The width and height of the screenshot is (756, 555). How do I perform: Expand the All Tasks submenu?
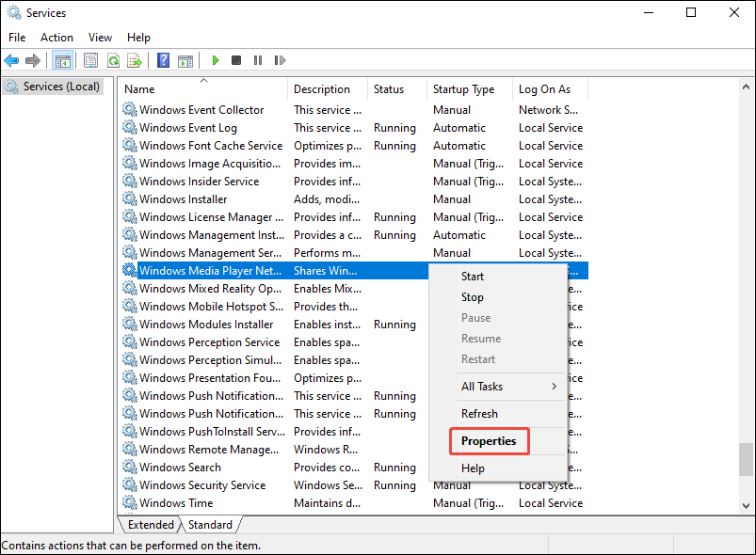pos(484,386)
